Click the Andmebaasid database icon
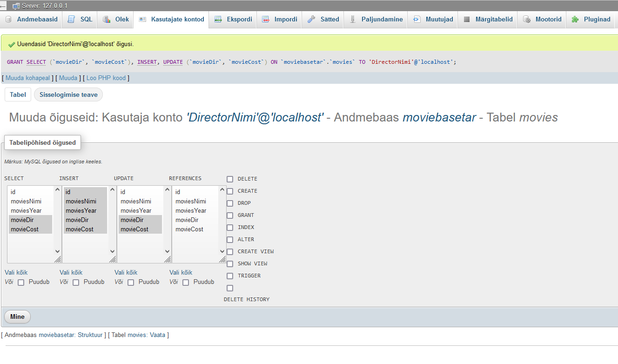 [x=8, y=20]
